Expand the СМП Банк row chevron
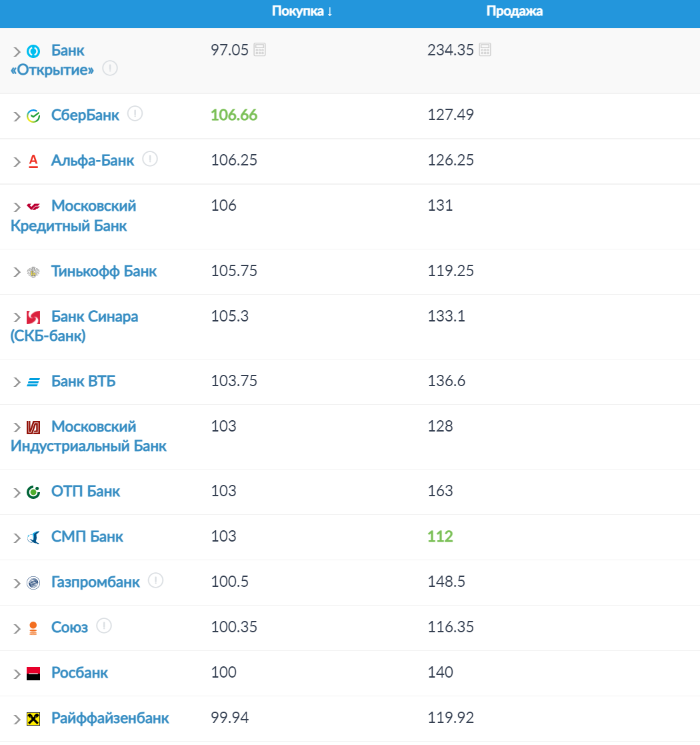Image resolution: width=700 pixels, height=745 pixels. point(17,538)
